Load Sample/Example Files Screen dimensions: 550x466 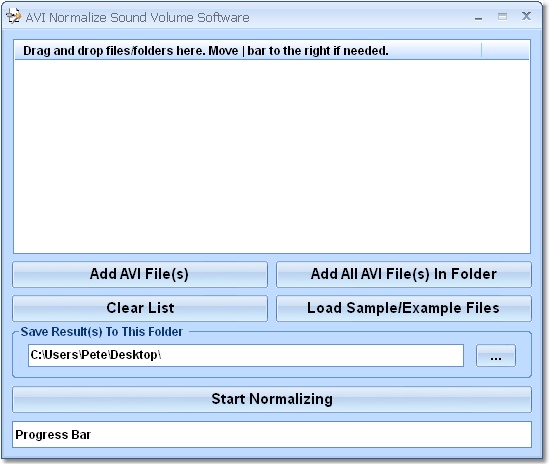(404, 308)
